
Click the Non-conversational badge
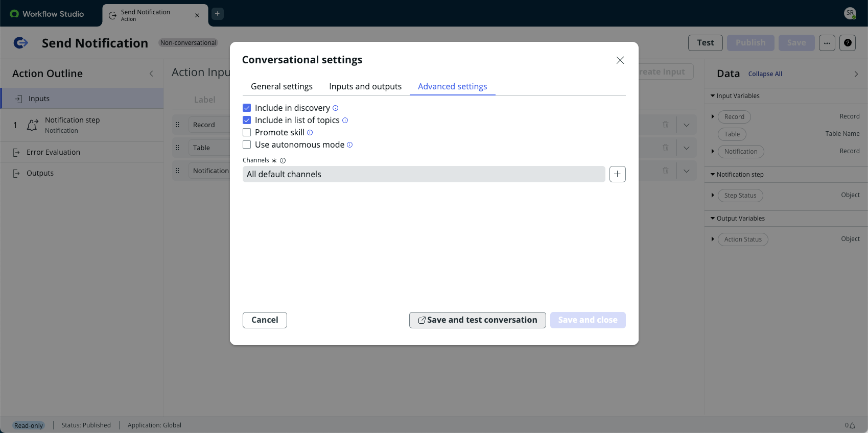188,43
